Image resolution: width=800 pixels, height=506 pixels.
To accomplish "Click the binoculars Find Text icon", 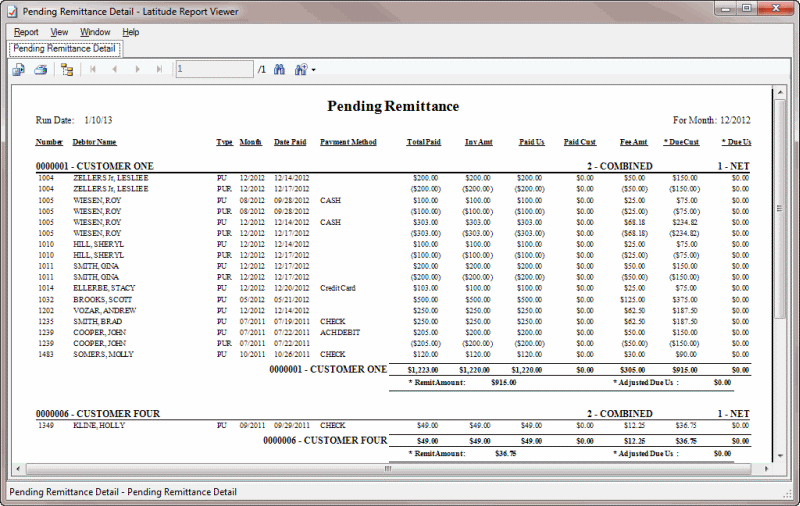I will coord(279,70).
